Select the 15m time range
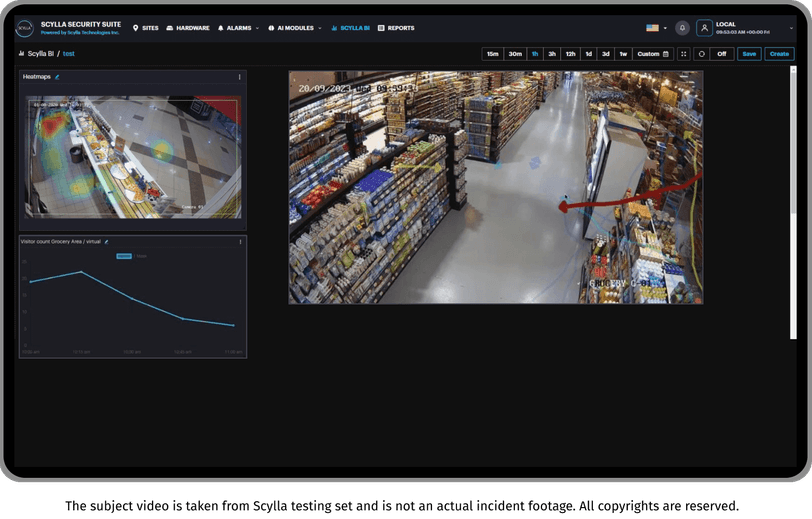The image size is (812, 519). pos(492,54)
